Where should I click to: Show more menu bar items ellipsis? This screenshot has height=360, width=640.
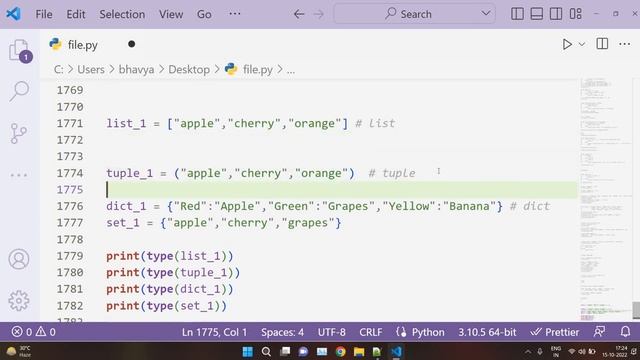[235, 14]
